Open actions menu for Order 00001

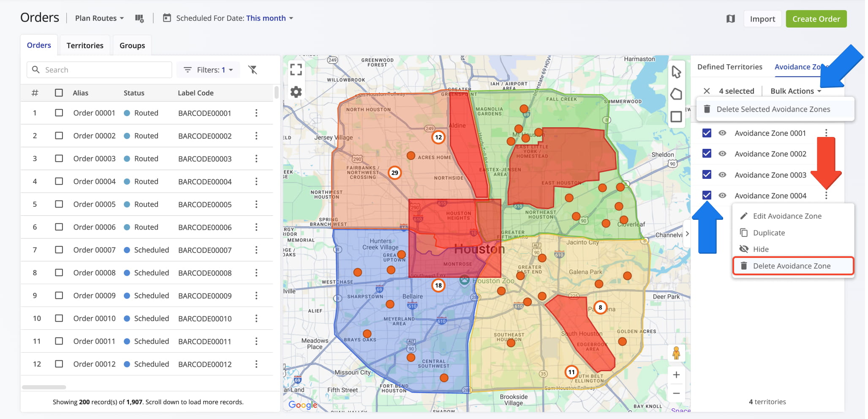pyautogui.click(x=256, y=113)
